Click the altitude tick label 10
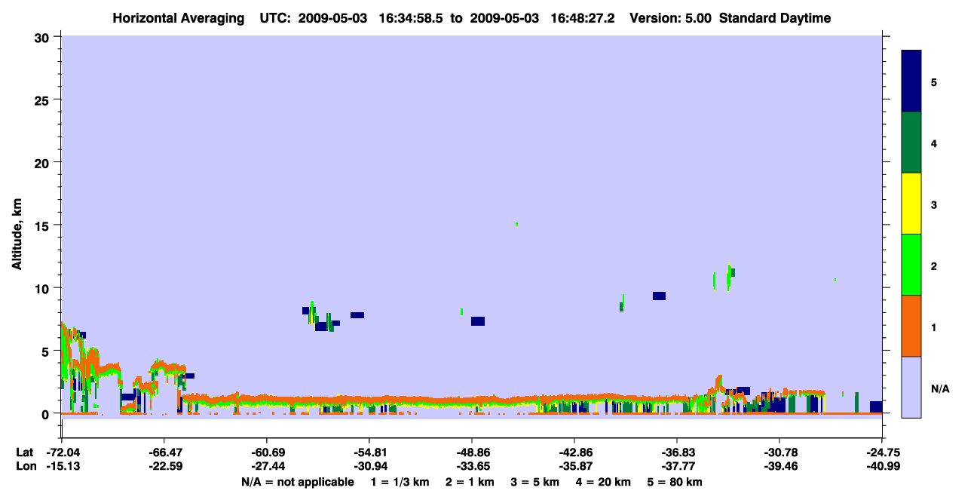The width and height of the screenshot is (980, 503). [42, 288]
